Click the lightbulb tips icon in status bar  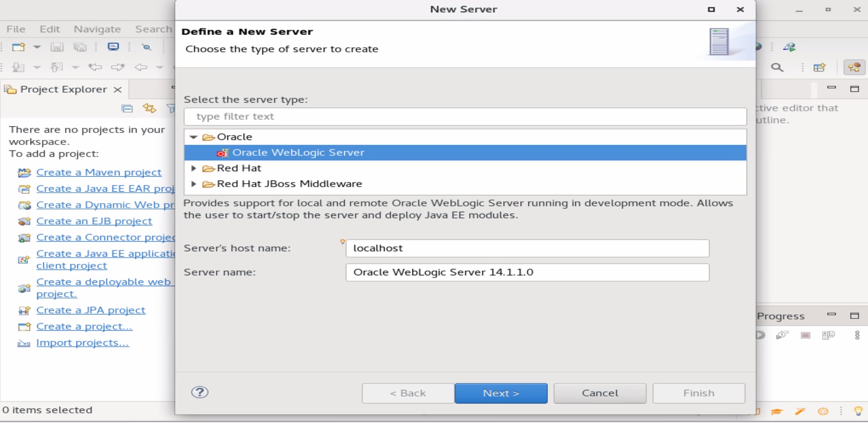click(x=858, y=411)
